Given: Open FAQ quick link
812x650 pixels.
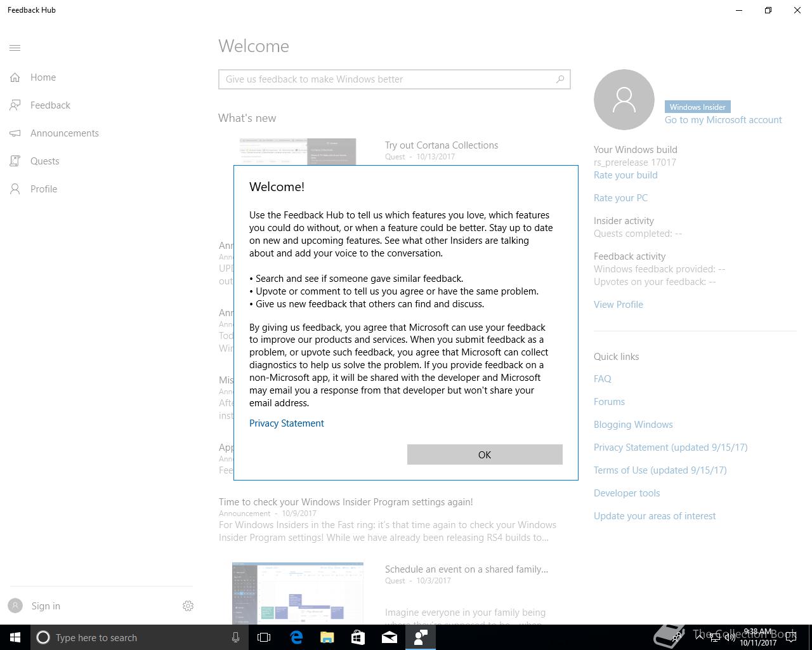Looking at the screenshot, I should point(603,379).
